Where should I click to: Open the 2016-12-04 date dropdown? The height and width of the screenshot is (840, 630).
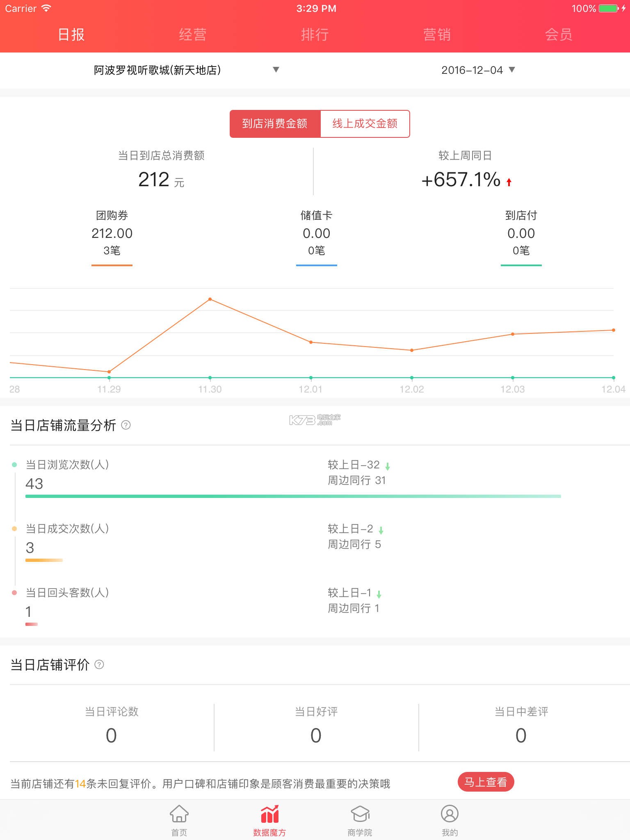coord(478,70)
